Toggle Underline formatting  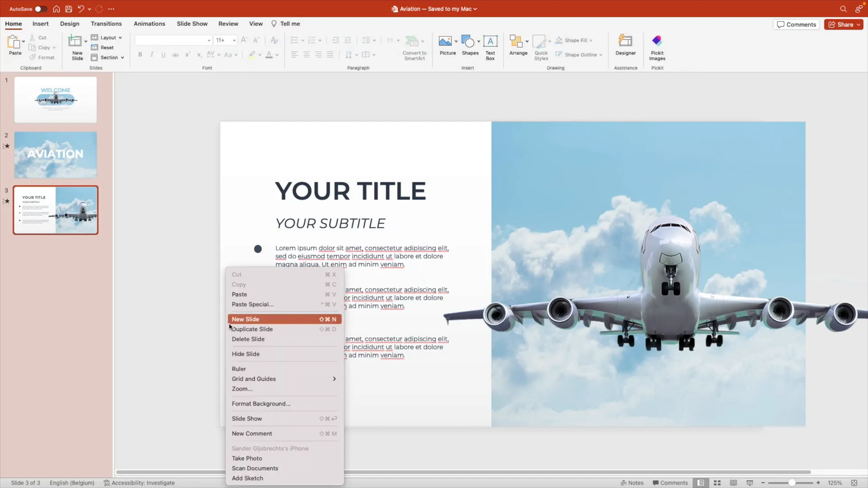(163, 55)
